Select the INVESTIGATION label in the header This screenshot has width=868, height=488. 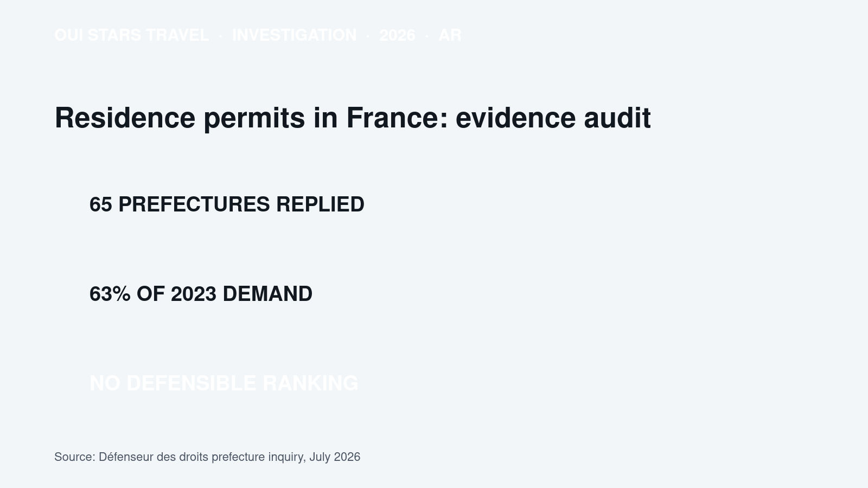click(x=294, y=35)
